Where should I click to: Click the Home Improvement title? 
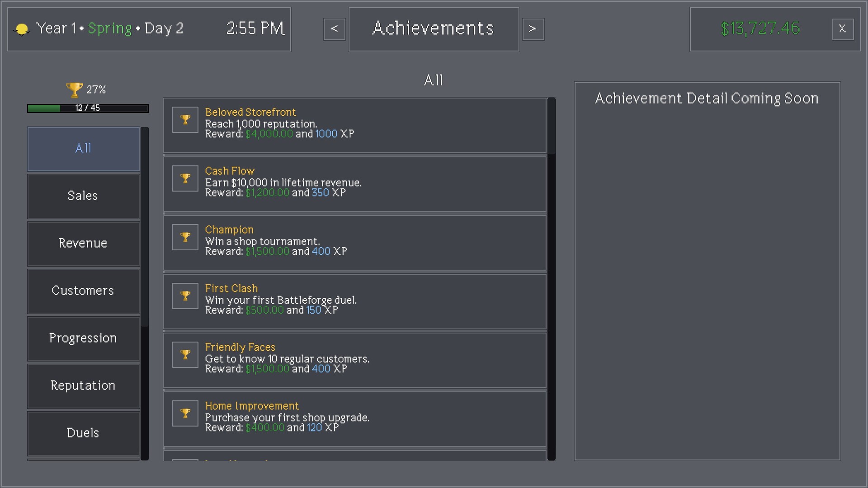[252, 406]
